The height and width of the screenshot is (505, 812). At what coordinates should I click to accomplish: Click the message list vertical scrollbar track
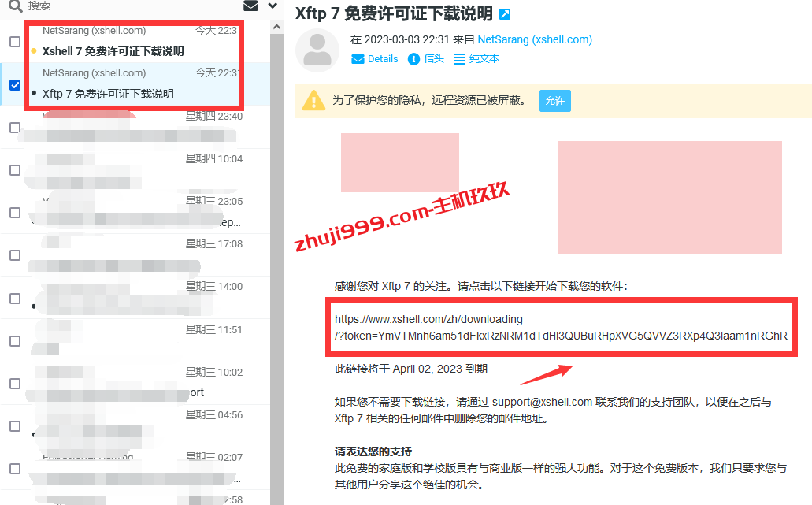coord(276,269)
